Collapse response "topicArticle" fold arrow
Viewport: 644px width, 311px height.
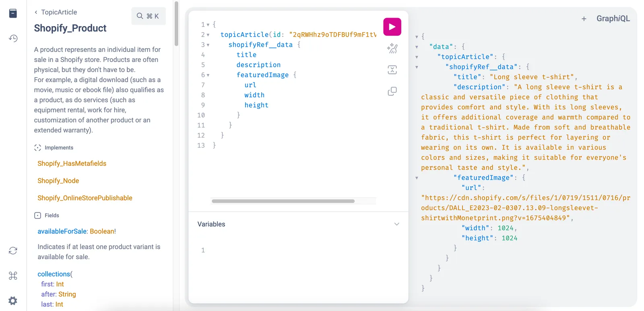point(417,57)
